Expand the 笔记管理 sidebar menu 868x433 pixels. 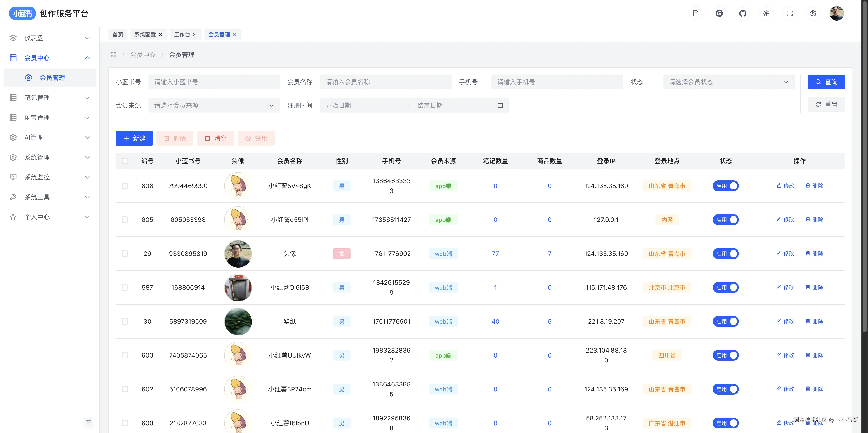50,98
